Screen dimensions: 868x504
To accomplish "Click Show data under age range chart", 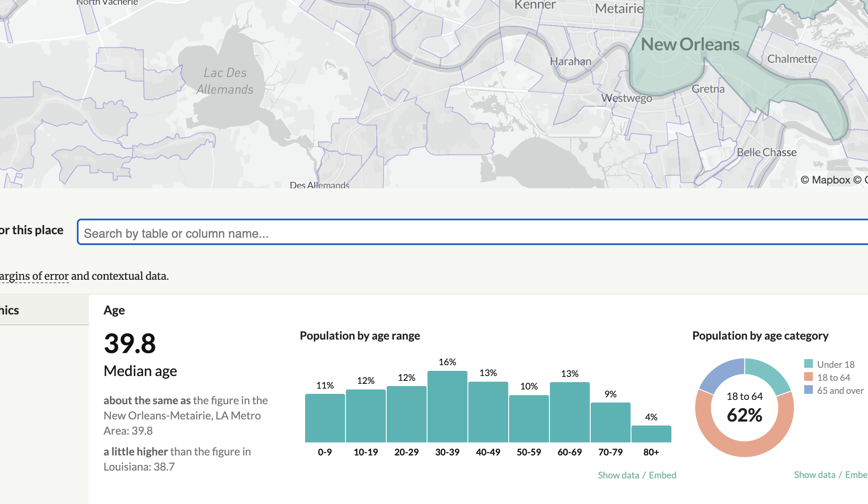I will coord(618,475).
